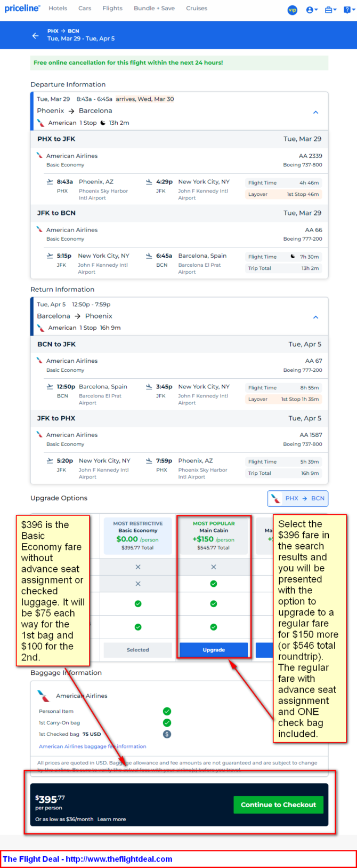This screenshot has height=868, width=357.
Task: Open the Priceline home logo
Action: (x=22, y=8)
